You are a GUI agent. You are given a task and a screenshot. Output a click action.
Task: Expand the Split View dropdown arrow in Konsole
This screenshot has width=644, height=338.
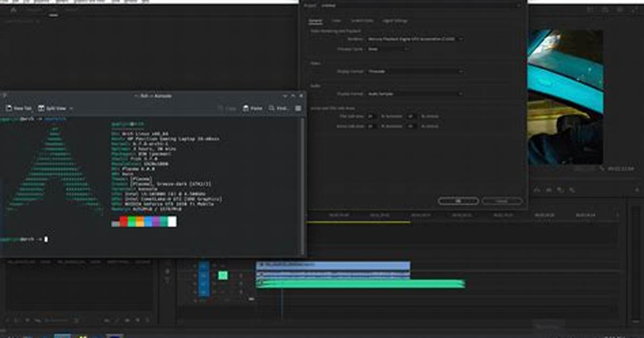tap(71, 108)
